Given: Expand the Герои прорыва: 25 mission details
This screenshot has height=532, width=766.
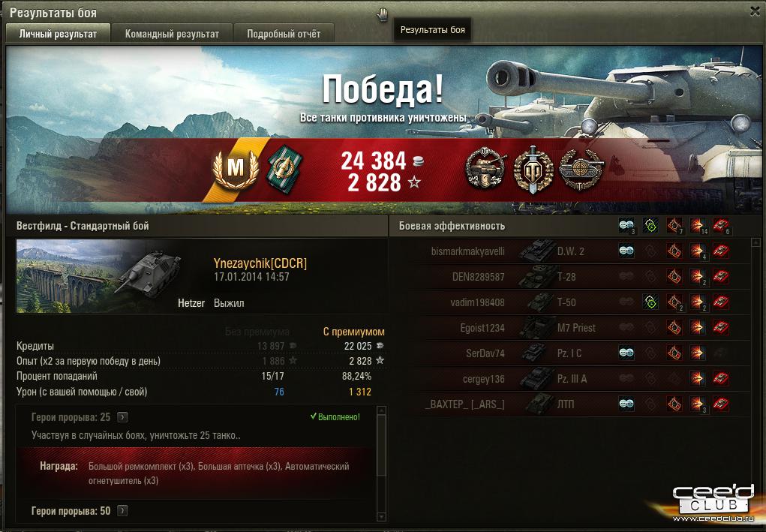Looking at the screenshot, I should point(122,417).
